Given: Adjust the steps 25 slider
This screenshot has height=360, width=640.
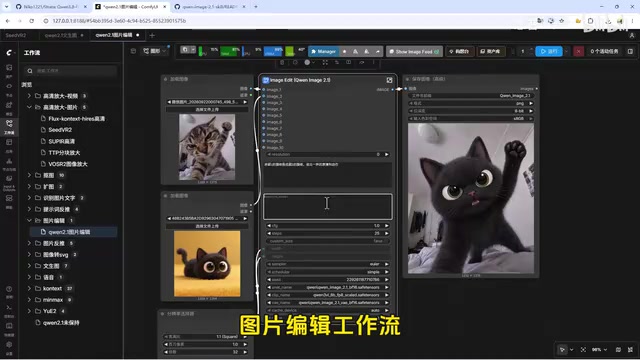Looking at the screenshot, I should [x=327, y=233].
